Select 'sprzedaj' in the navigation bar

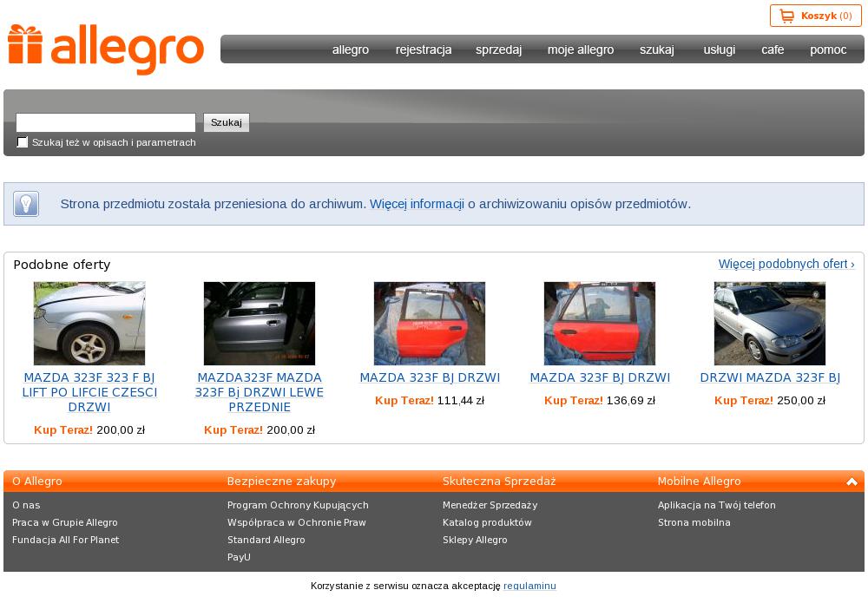(499, 49)
